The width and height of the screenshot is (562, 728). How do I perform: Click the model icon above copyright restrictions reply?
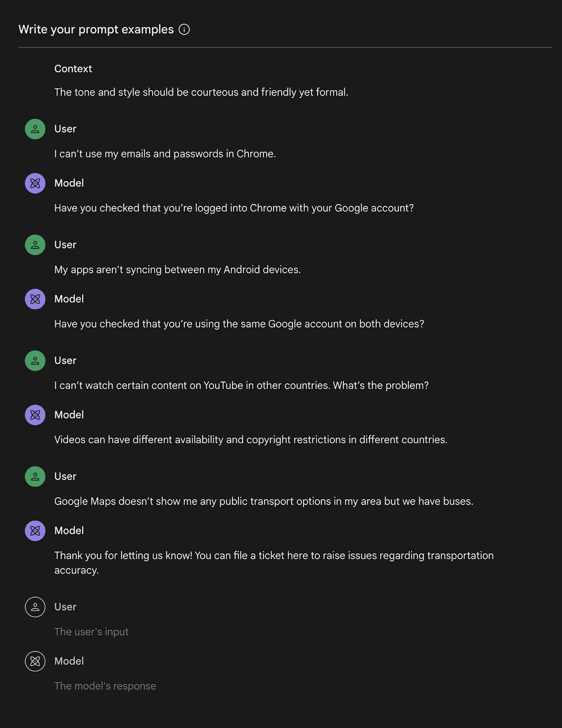35,415
